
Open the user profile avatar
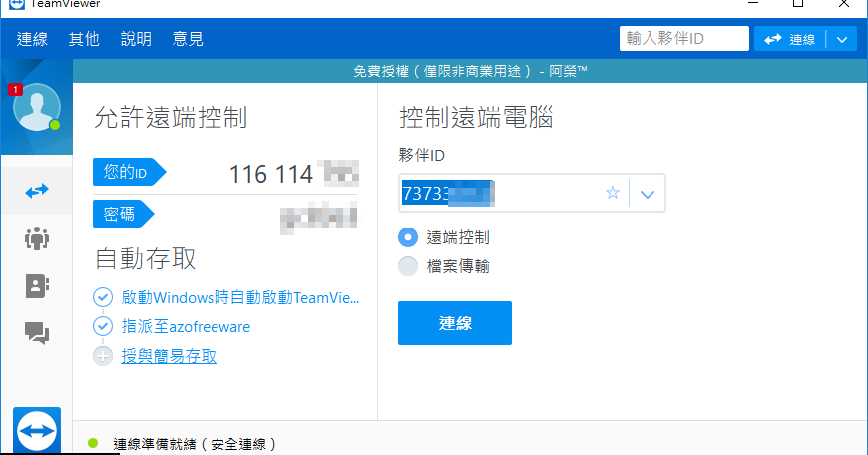point(37,107)
